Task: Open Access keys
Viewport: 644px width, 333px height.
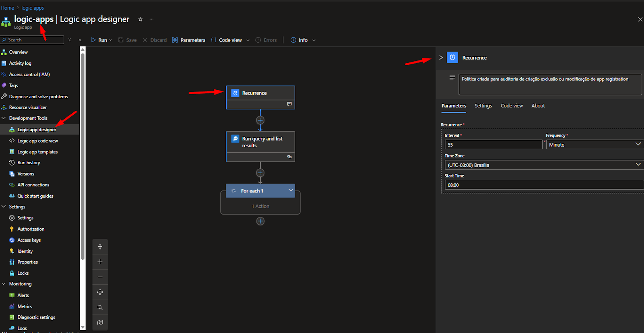Action: (29, 240)
